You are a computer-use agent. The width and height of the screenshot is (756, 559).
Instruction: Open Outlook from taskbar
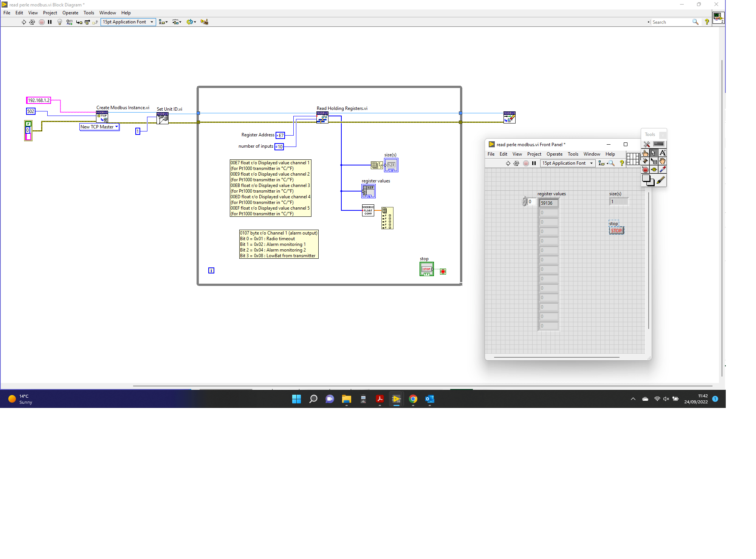tap(430, 399)
